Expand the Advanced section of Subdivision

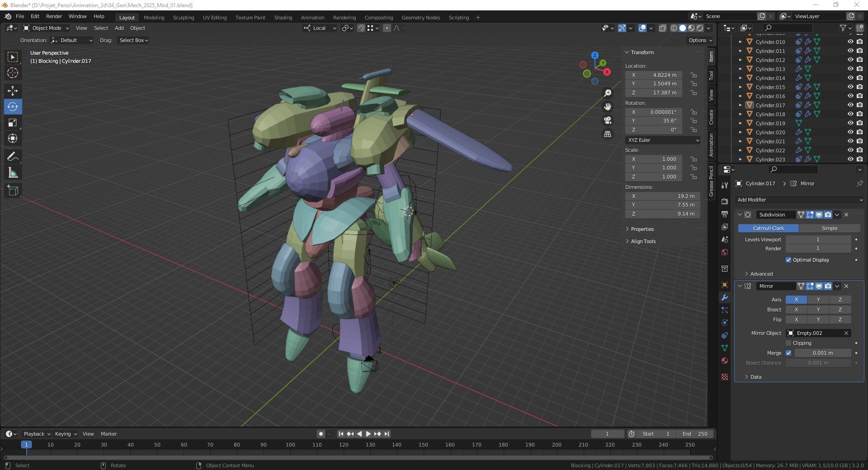point(761,274)
